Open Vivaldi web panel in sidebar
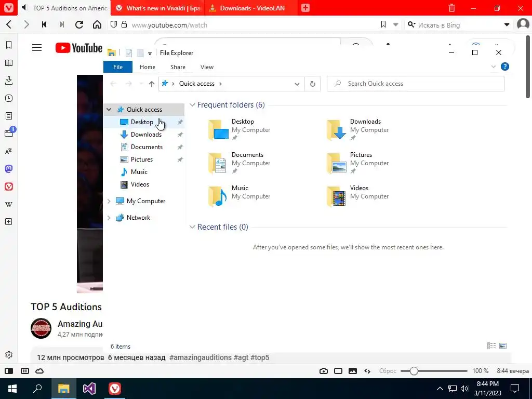This screenshot has width=532, height=399. point(9,187)
